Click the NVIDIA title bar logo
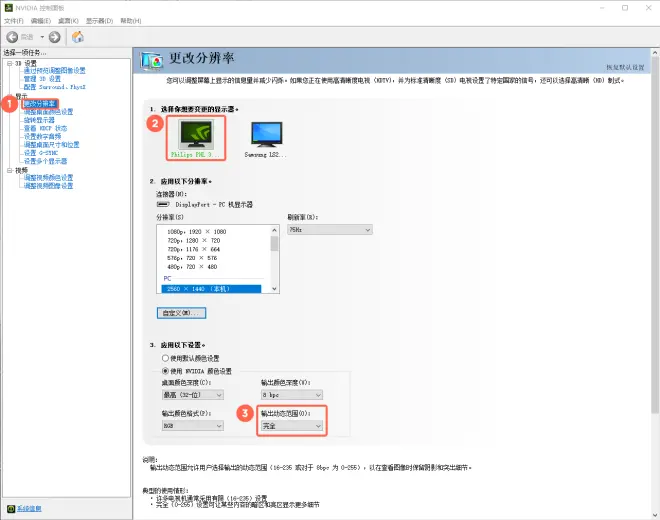 pyautogui.click(x=8, y=8)
